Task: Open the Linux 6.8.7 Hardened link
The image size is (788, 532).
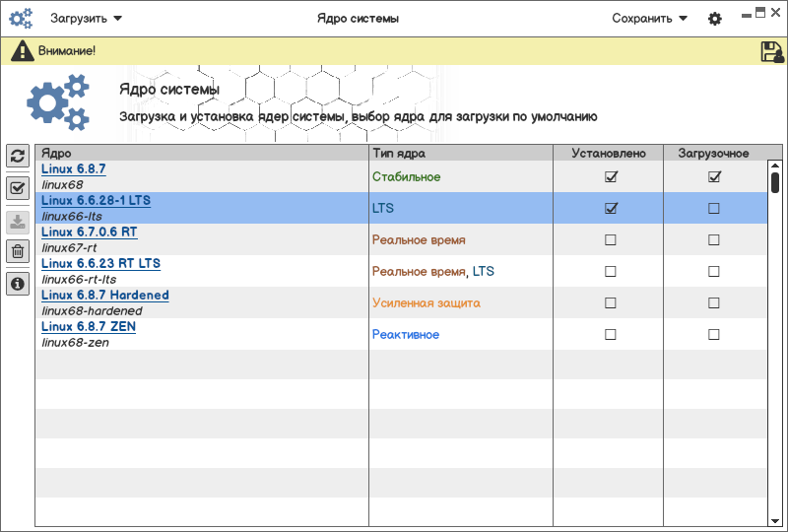Action: [x=105, y=296]
